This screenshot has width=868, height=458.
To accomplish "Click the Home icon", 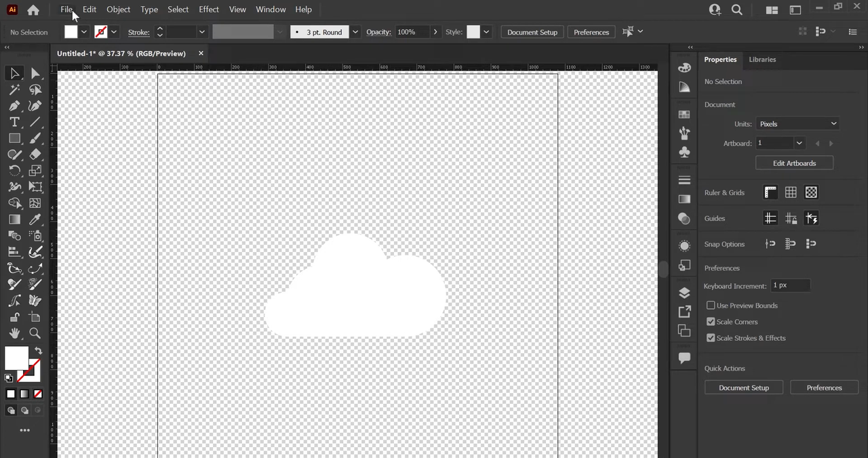I will (33, 10).
